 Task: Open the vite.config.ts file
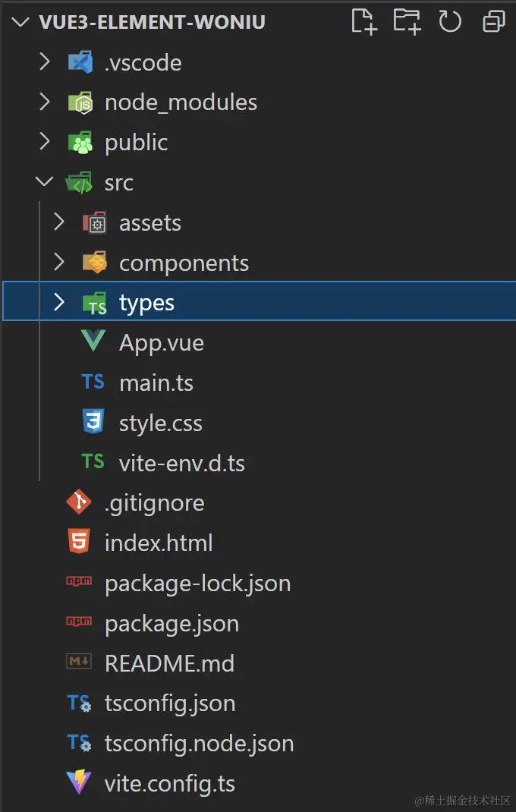click(169, 785)
